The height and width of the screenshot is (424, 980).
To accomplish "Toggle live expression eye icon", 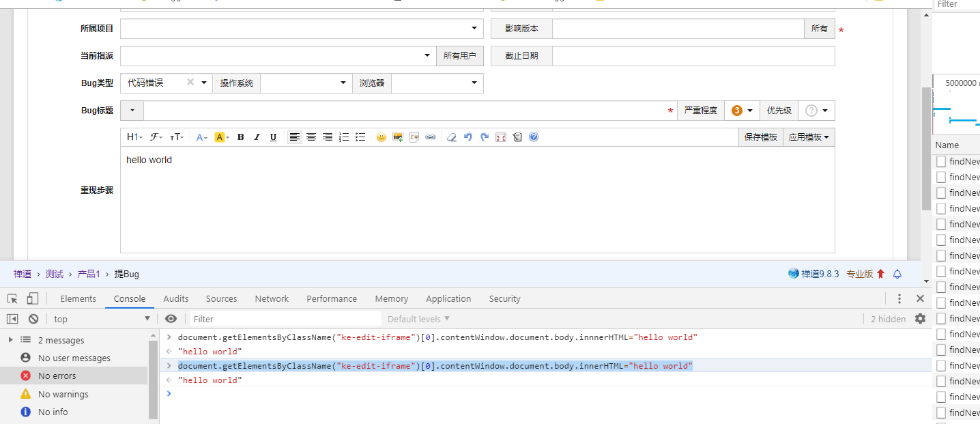I will coord(171,319).
